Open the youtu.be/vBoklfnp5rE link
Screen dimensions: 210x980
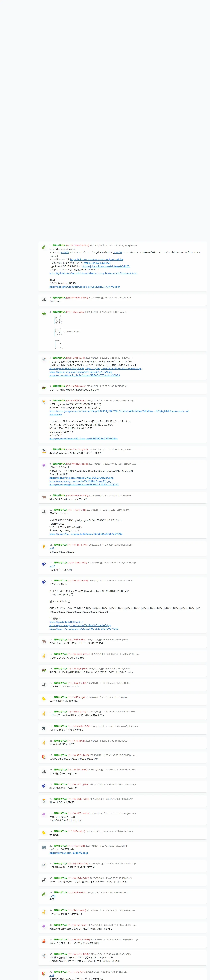pos(66,622)
